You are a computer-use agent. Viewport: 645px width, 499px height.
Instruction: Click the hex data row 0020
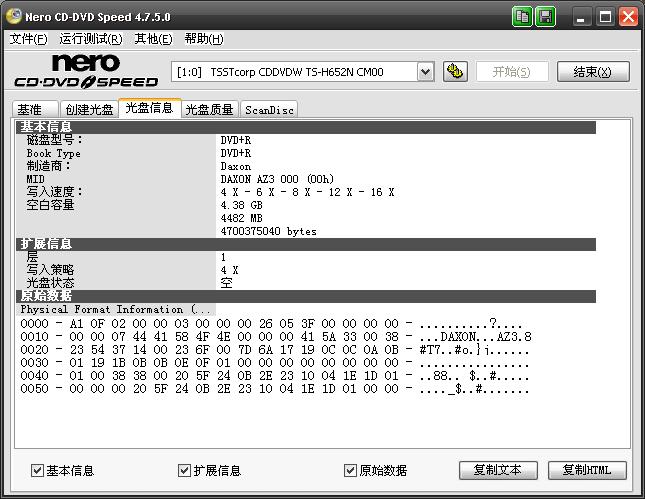274,350
